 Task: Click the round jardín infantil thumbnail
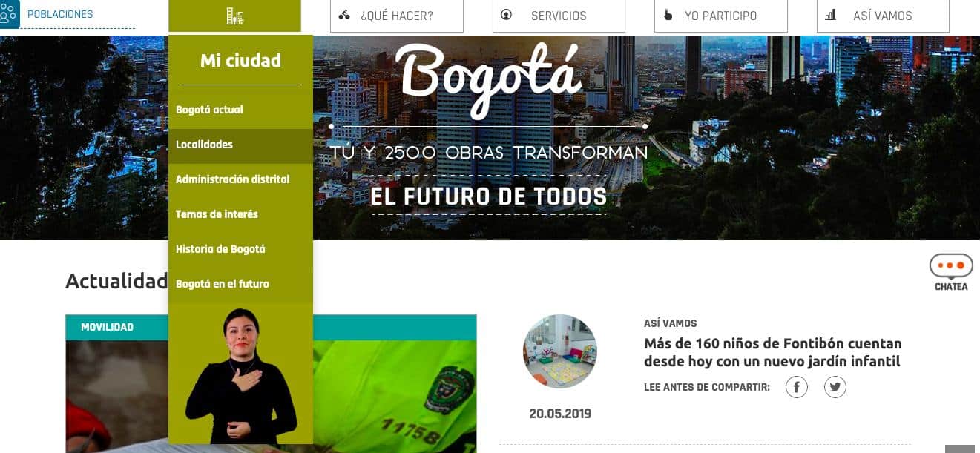click(x=560, y=351)
